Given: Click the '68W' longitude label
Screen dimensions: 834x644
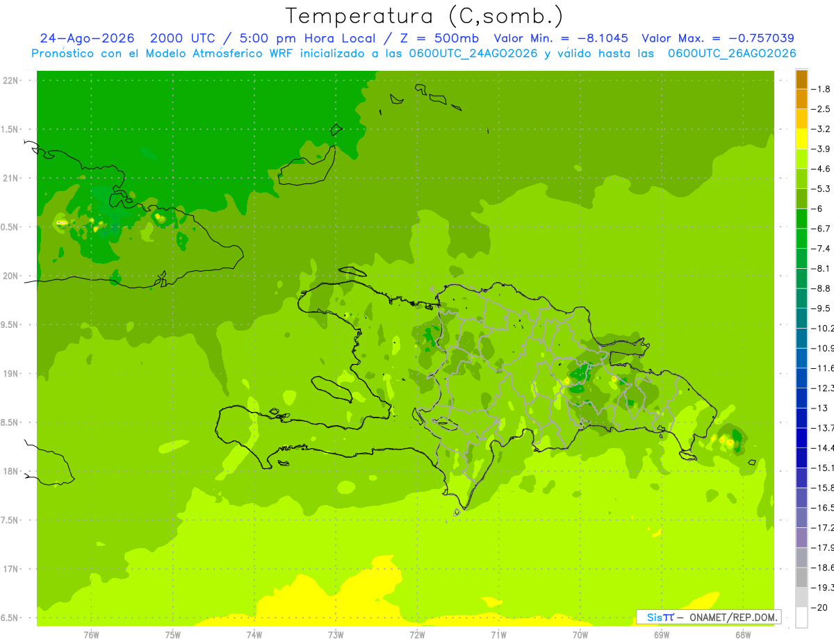Looking at the screenshot, I should (x=743, y=634).
